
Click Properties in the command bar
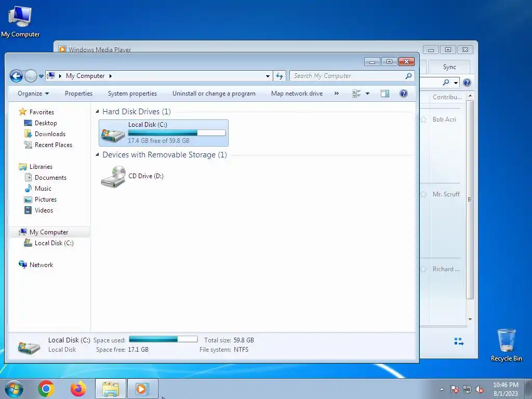tap(78, 94)
